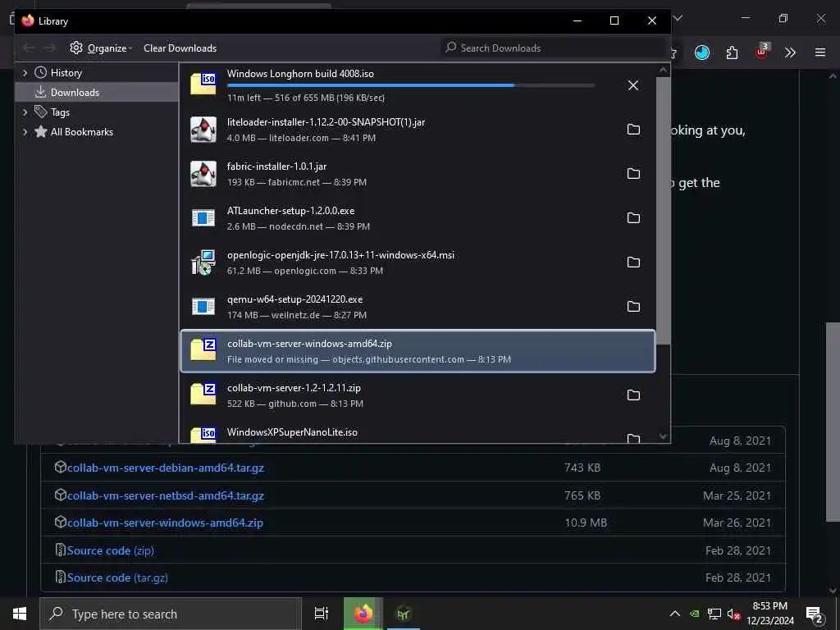The height and width of the screenshot is (630, 840).
Task: Click the liteloader jar Java file icon
Action: point(203,130)
